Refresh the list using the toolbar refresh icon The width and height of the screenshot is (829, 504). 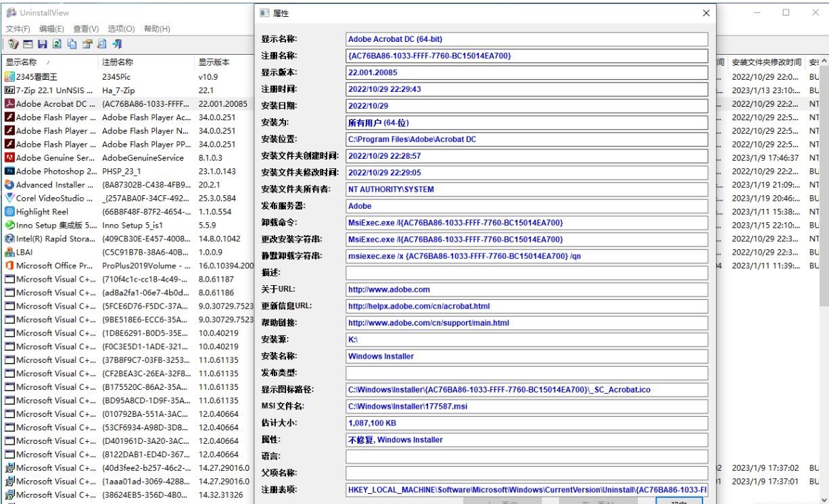[x=56, y=45]
